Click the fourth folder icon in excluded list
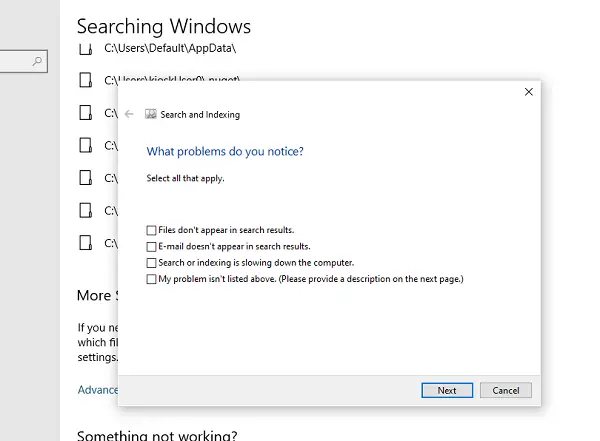Image resolution: width=600 pixels, height=441 pixels. (x=85, y=146)
